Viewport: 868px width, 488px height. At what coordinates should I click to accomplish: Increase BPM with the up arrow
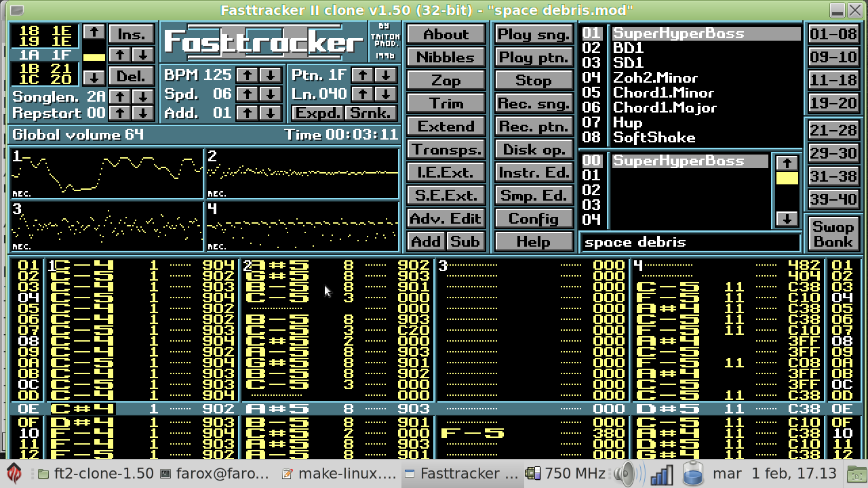pos(248,75)
